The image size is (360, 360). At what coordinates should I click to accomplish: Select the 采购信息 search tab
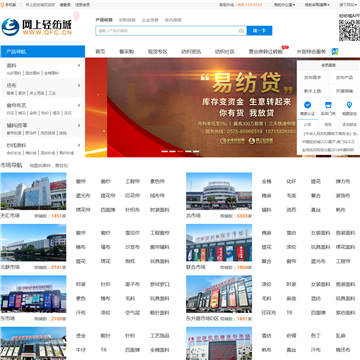point(127,20)
